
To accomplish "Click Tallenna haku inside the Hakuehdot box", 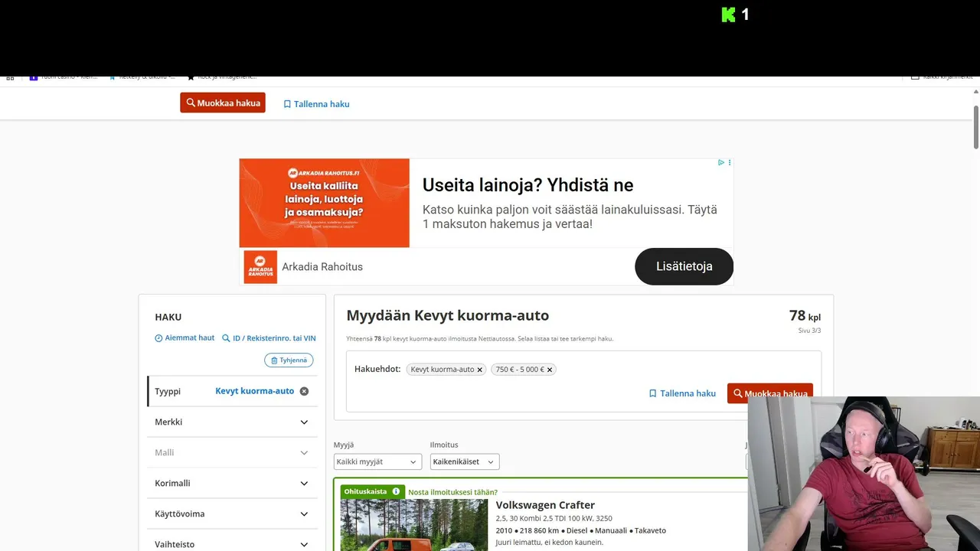I will 682,393.
